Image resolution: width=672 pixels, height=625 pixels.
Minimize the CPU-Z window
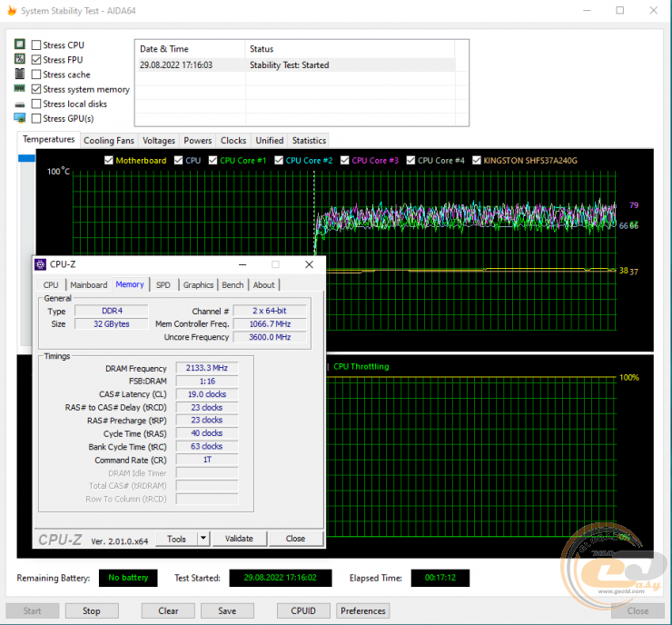coord(242,264)
